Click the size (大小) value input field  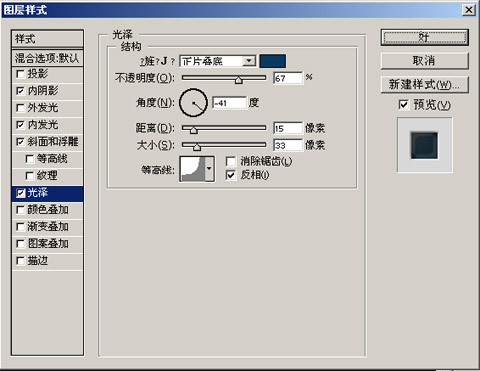tap(288, 145)
